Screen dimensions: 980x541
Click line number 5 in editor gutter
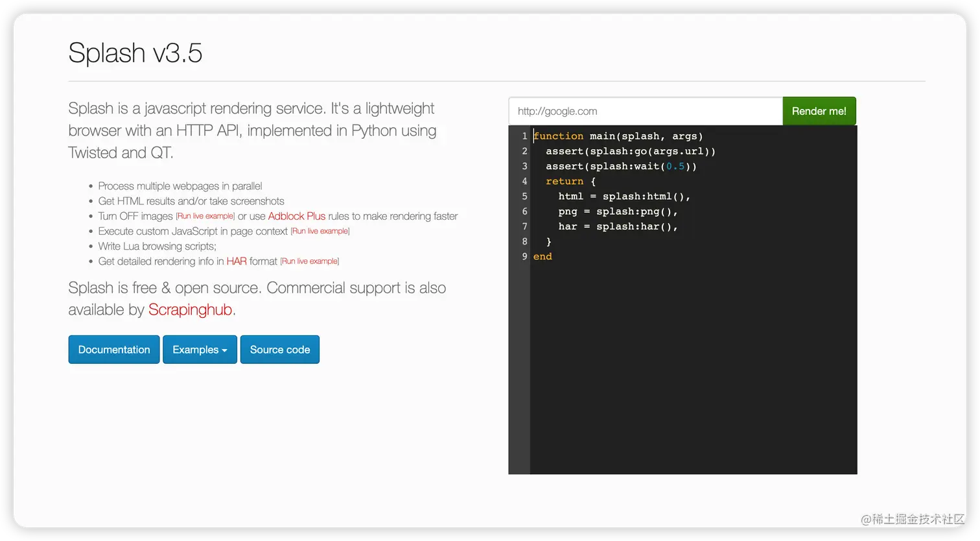click(524, 196)
